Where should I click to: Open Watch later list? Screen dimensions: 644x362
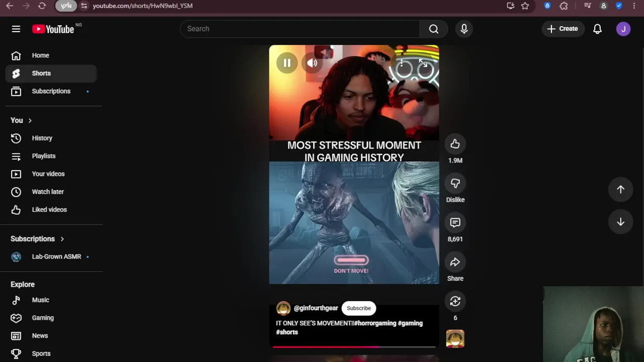(51, 192)
